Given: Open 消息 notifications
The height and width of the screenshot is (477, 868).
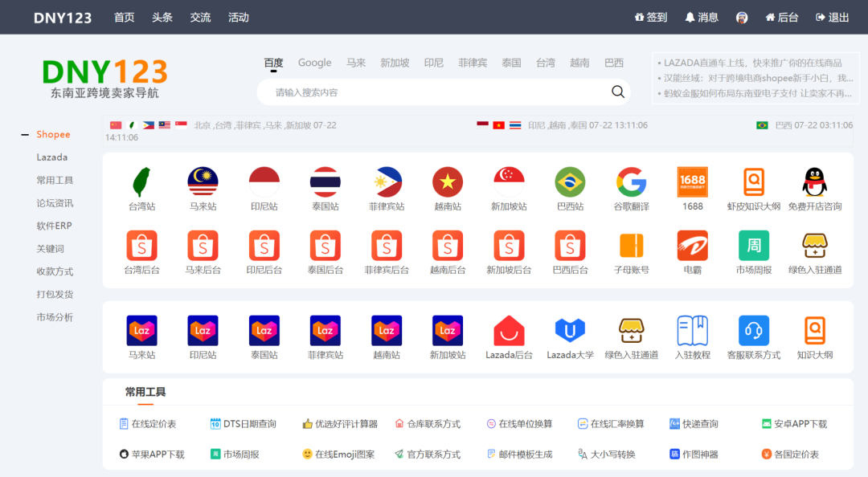Looking at the screenshot, I should pyautogui.click(x=702, y=18).
